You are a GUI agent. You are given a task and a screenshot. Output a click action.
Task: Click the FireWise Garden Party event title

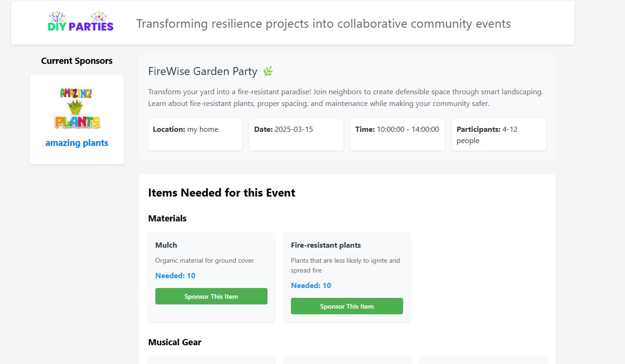coord(203,71)
